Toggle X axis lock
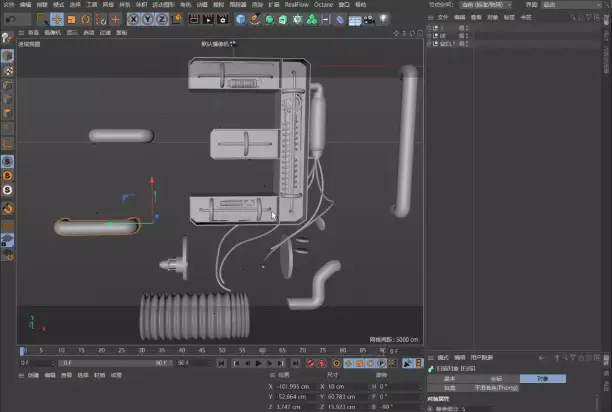The width and height of the screenshot is (612, 412). click(133, 19)
